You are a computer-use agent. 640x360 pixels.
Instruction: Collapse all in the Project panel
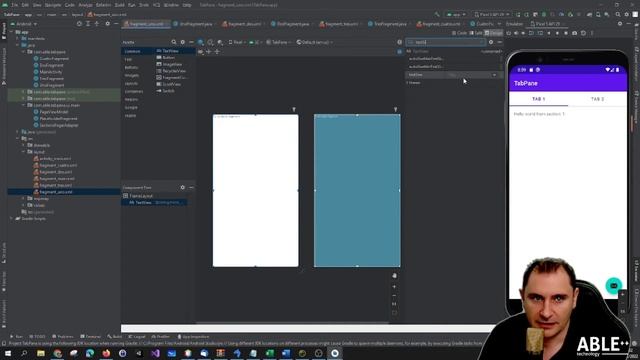[x=97, y=24]
